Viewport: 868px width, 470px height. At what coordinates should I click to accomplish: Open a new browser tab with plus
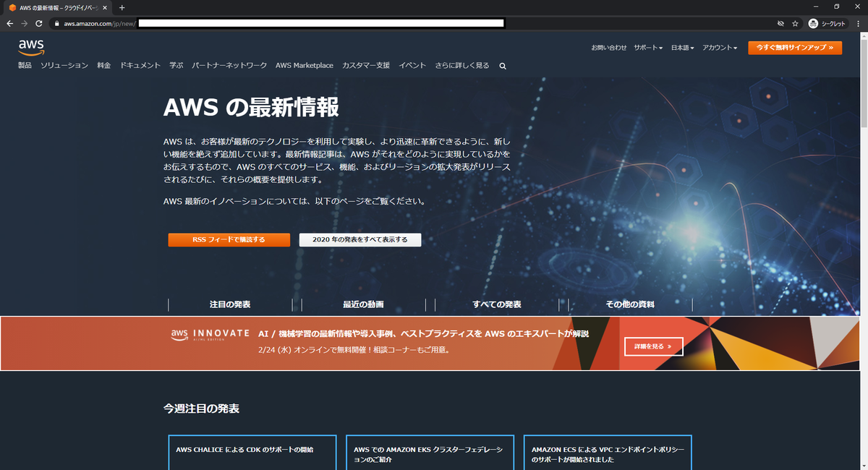tap(122, 7)
